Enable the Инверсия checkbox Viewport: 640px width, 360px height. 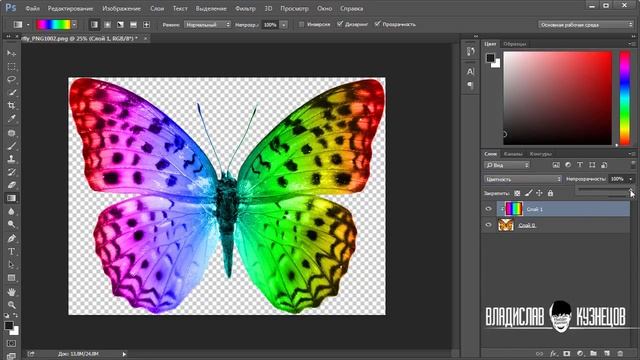(x=301, y=24)
